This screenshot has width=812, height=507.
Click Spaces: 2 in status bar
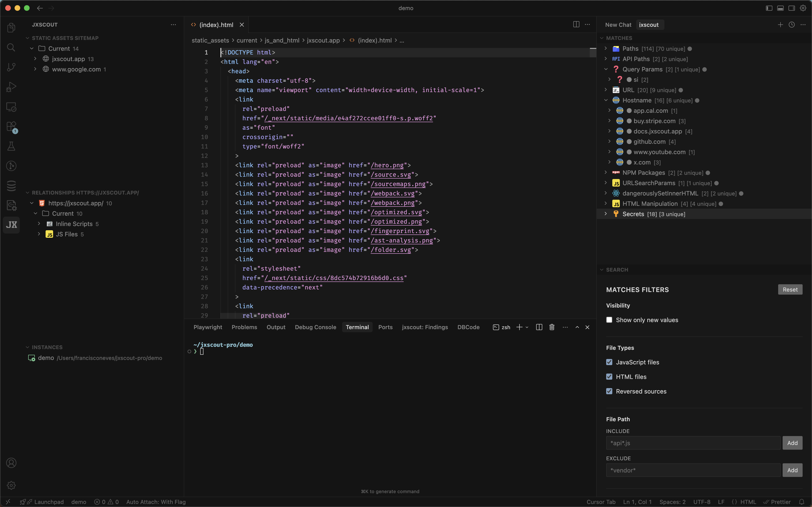point(672,502)
